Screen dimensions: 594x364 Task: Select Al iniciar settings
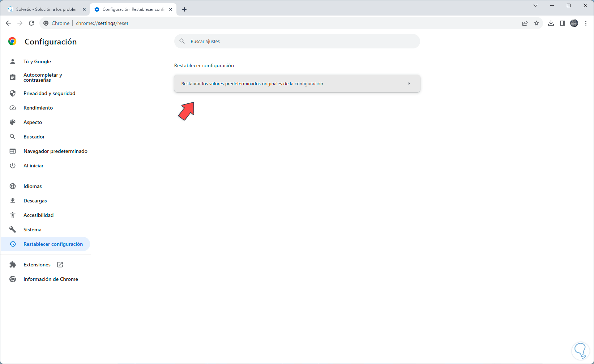[x=45, y=166]
